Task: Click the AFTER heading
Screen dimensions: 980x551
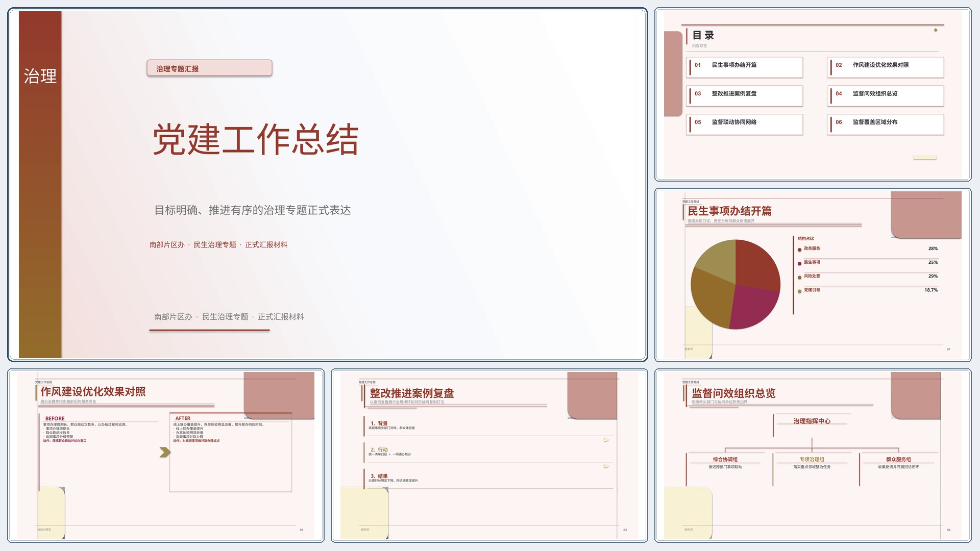Action: 183,418
